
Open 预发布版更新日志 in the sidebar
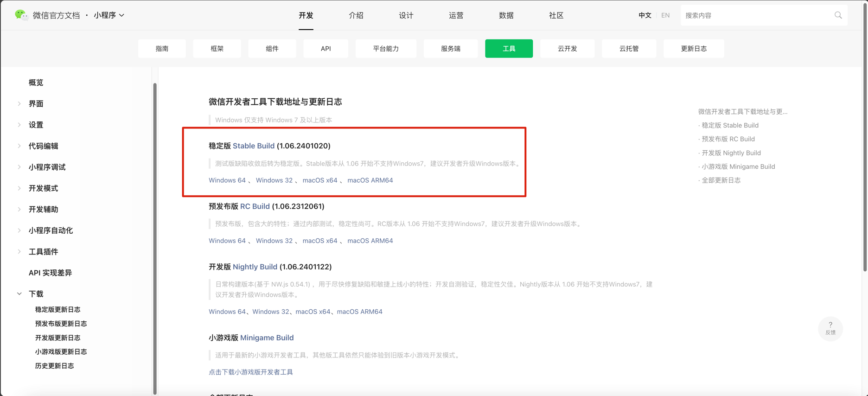61,324
